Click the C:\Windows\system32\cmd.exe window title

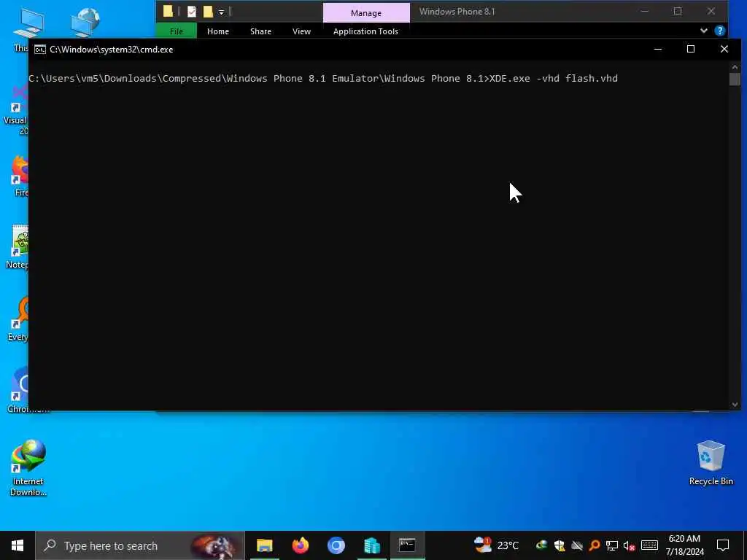pyautogui.click(x=112, y=50)
